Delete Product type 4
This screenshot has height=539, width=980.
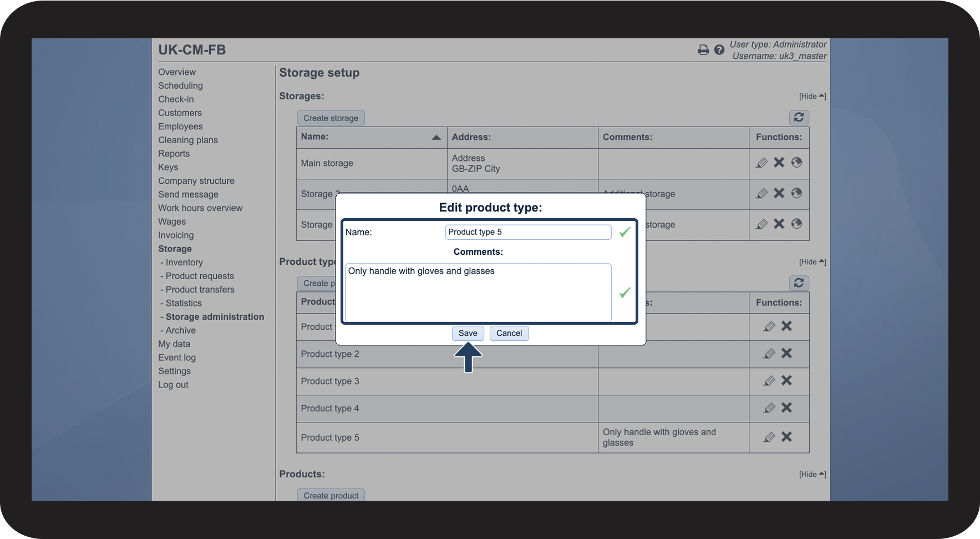(786, 407)
